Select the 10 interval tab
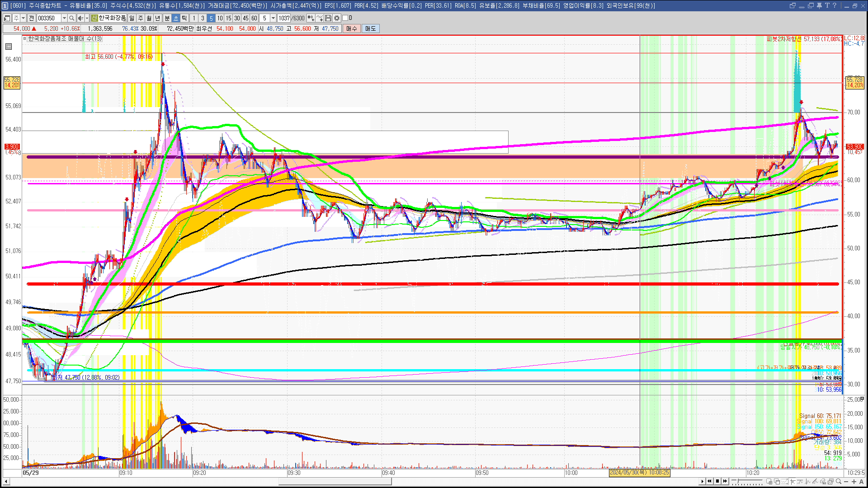This screenshot has height=488, width=868. pos(220,18)
